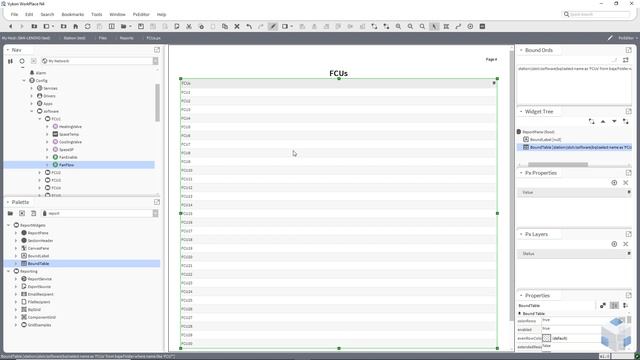Expand the Services tree node
Screen dimensions: 640x360
[32, 88]
